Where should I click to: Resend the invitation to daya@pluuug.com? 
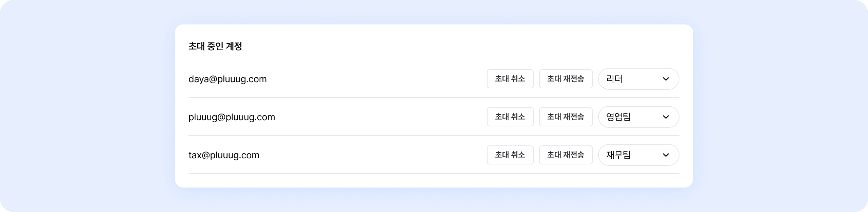(566, 79)
